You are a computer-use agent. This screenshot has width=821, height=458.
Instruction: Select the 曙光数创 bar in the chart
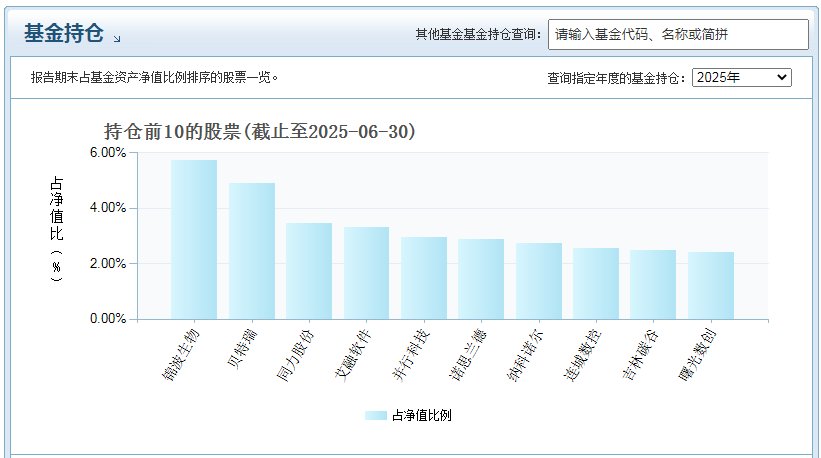click(711, 286)
